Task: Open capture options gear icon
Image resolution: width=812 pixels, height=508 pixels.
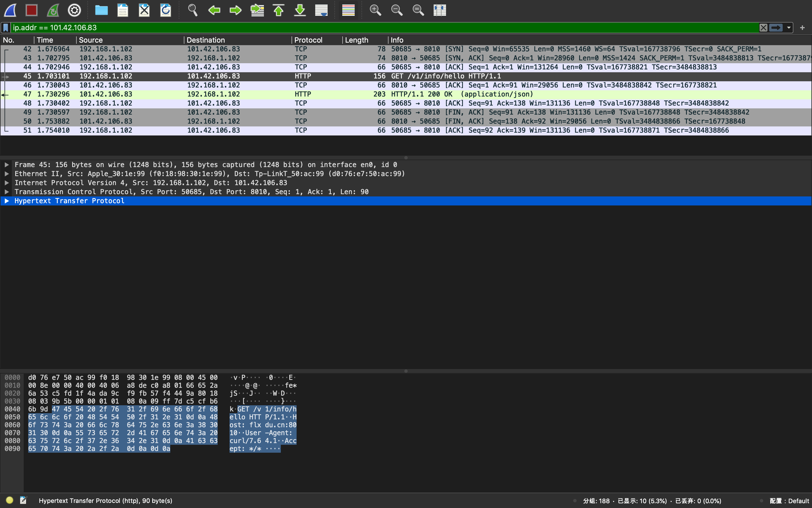Action: (x=74, y=10)
